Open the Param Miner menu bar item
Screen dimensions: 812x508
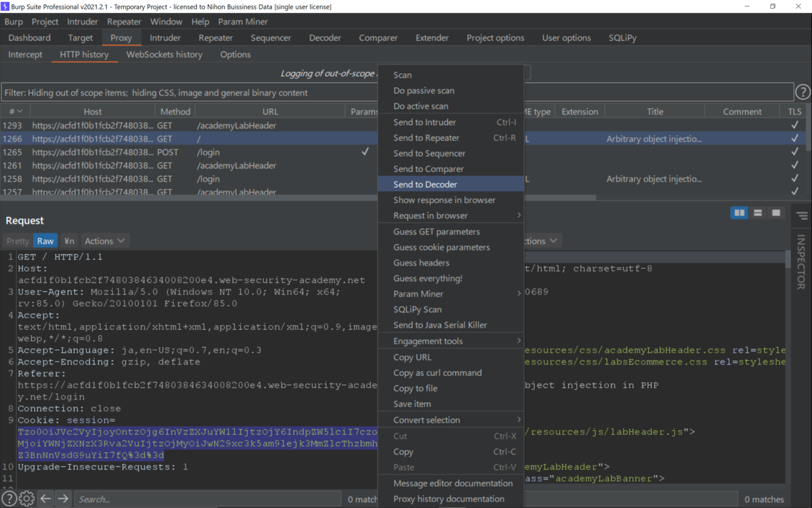[243, 22]
